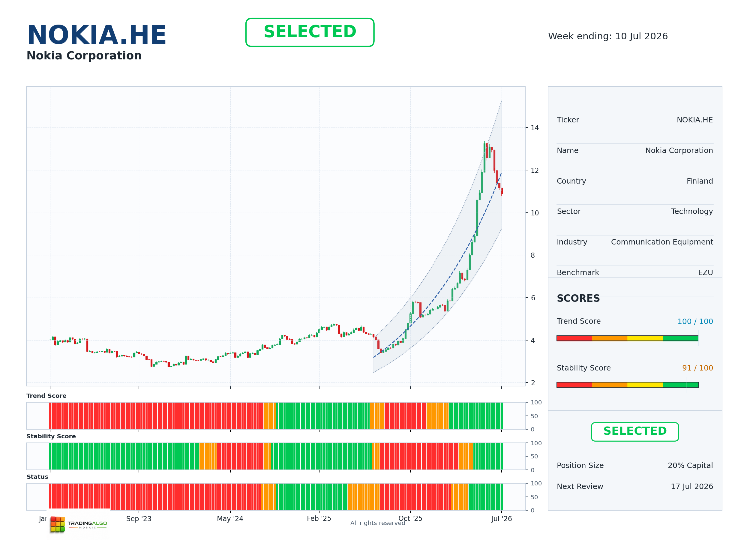Click the Country value Finland
The height and width of the screenshot is (540, 756).
pos(700,181)
